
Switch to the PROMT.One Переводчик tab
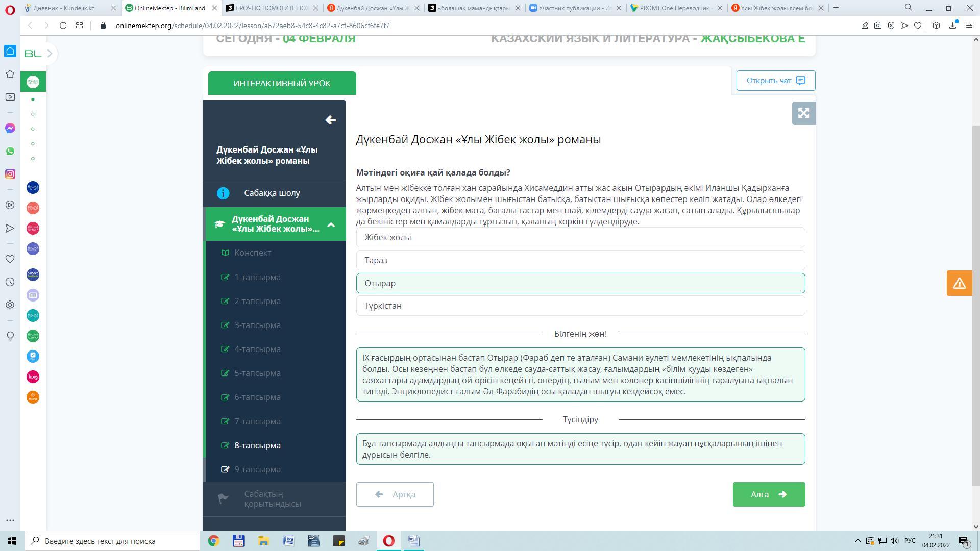click(676, 8)
